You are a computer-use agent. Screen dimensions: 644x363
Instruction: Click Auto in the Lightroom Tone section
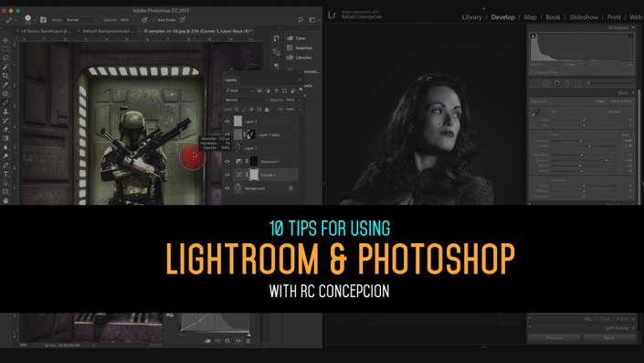[x=625, y=134]
